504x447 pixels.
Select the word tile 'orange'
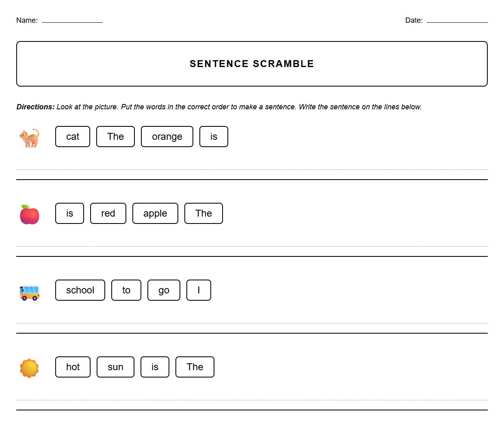tap(167, 137)
